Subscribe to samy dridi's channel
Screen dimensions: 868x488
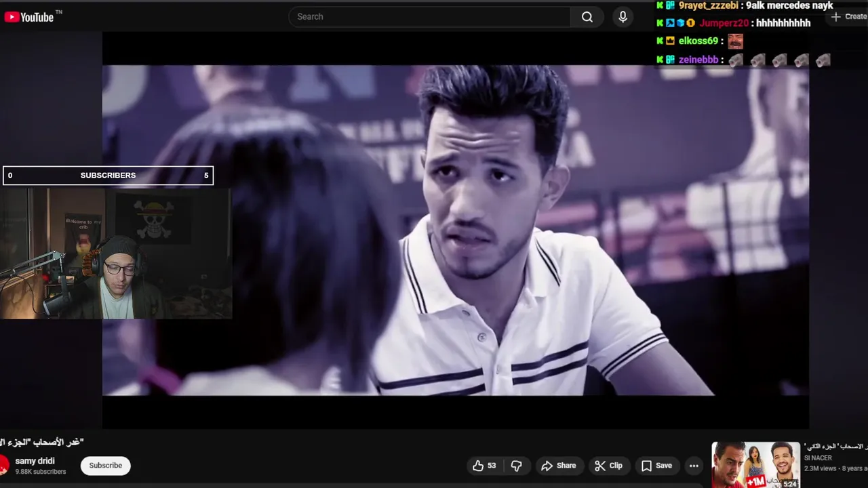pos(106,466)
